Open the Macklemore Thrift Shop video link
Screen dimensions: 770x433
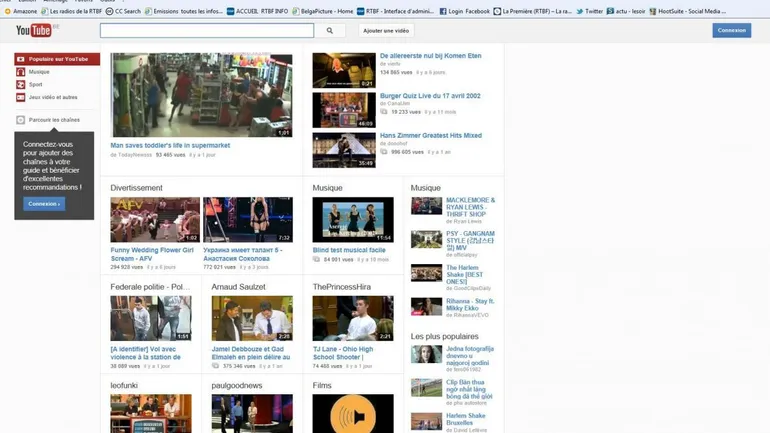(470, 206)
